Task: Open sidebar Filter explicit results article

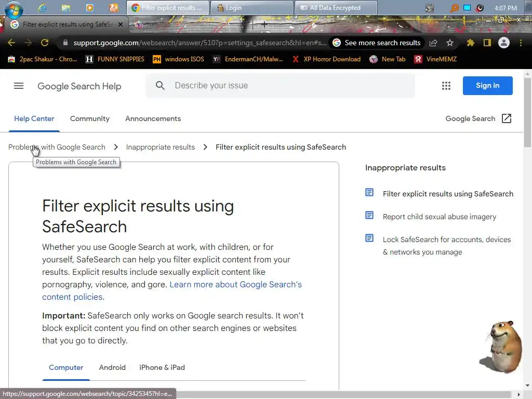Action: [448, 194]
